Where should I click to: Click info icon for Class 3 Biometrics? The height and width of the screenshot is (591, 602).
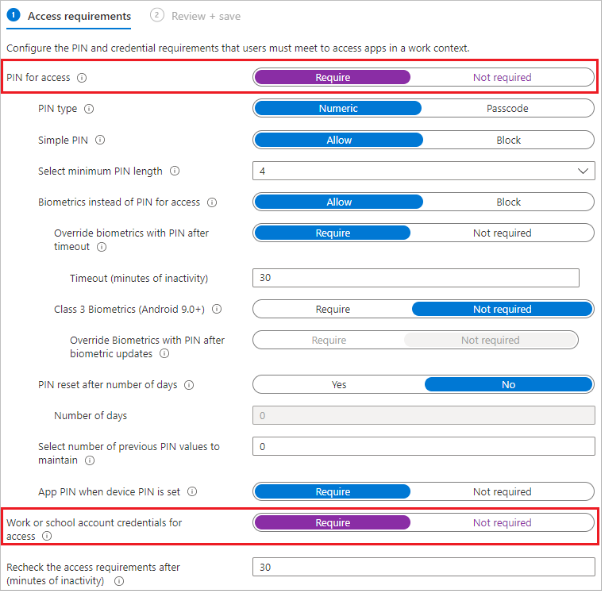click(x=217, y=309)
